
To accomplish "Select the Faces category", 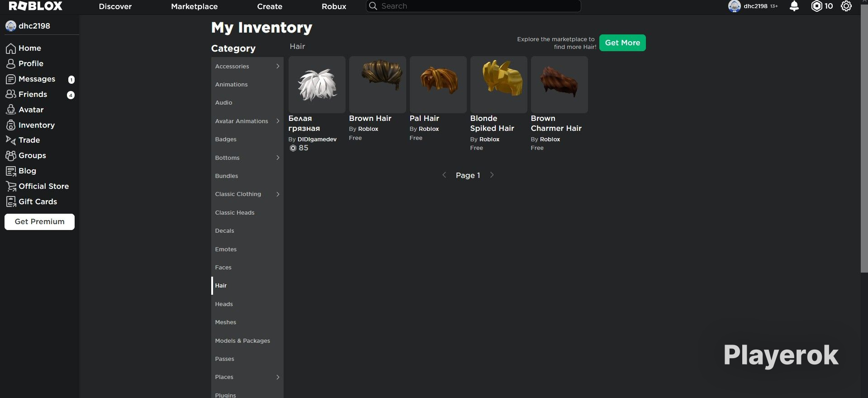I will coord(247,268).
